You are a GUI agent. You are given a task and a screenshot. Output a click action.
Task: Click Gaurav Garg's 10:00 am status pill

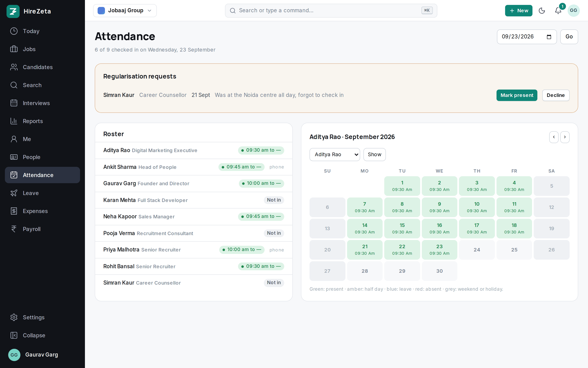pos(262,184)
